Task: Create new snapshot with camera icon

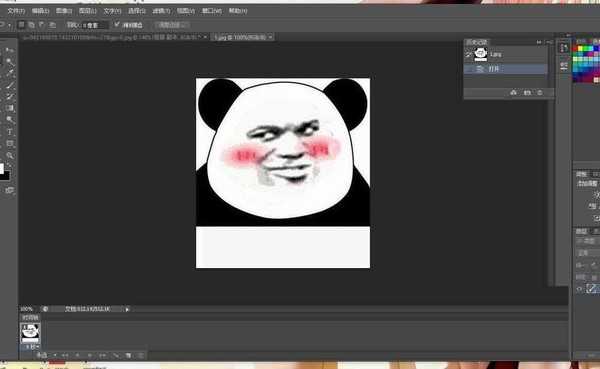Action: pos(527,93)
